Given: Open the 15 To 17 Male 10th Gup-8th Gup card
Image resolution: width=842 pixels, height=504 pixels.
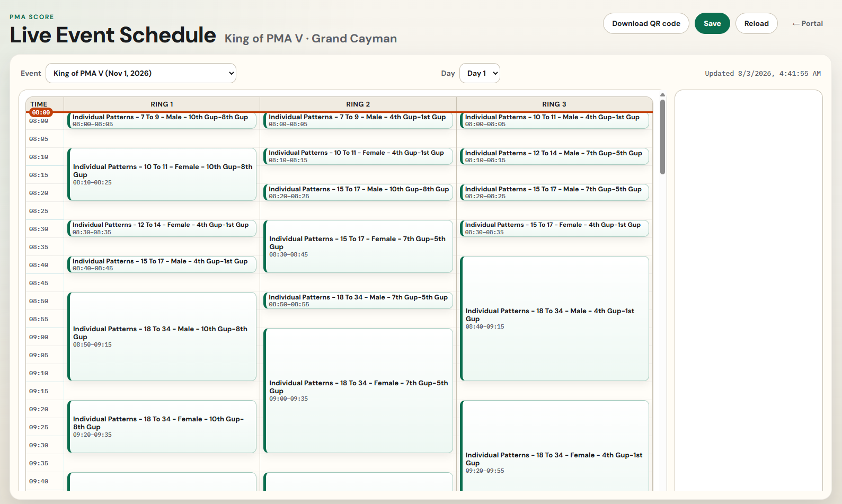Looking at the screenshot, I should pyautogui.click(x=358, y=192).
